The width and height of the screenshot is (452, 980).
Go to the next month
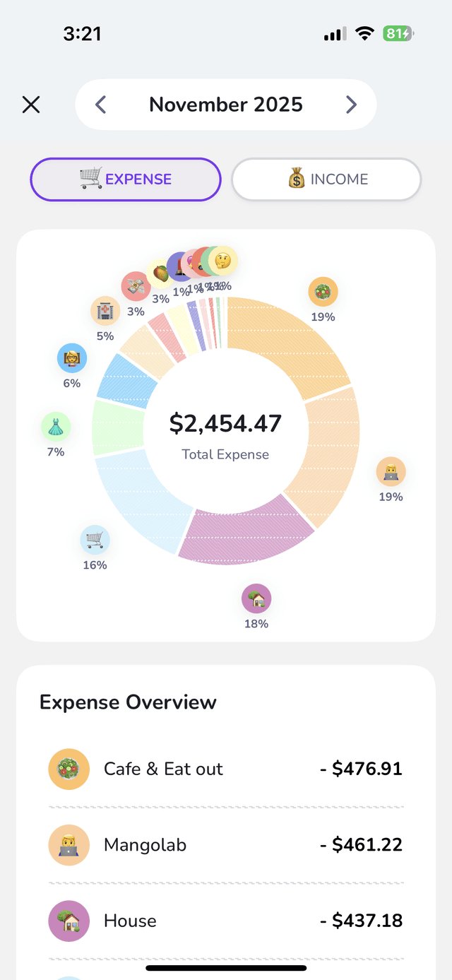[x=351, y=105]
